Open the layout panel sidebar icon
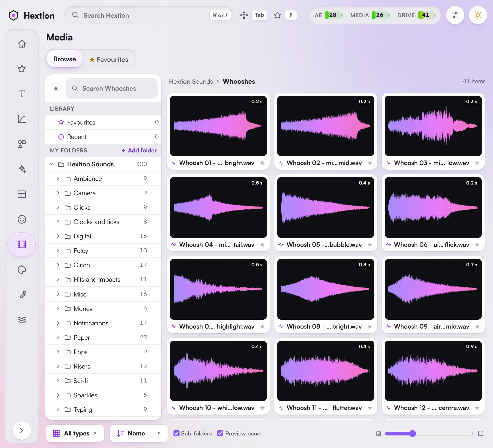The height and width of the screenshot is (448, 493). tap(22, 194)
